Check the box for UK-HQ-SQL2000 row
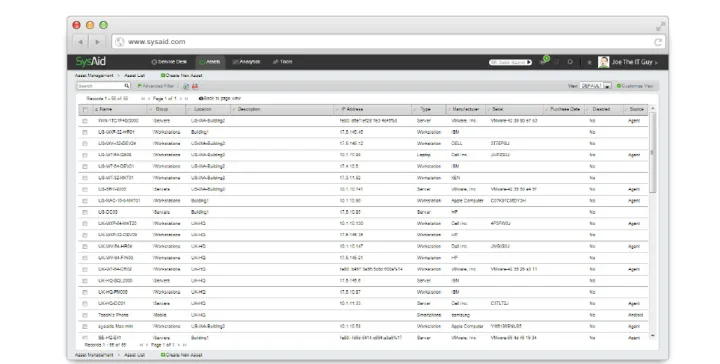Screen dimensions: 720x364 (x=85, y=281)
